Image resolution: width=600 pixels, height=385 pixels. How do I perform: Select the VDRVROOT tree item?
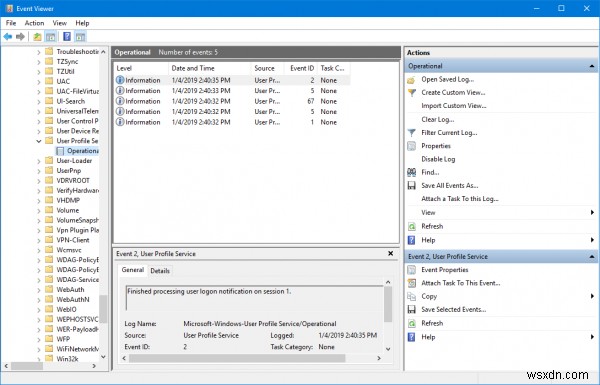pyautogui.click(x=73, y=181)
